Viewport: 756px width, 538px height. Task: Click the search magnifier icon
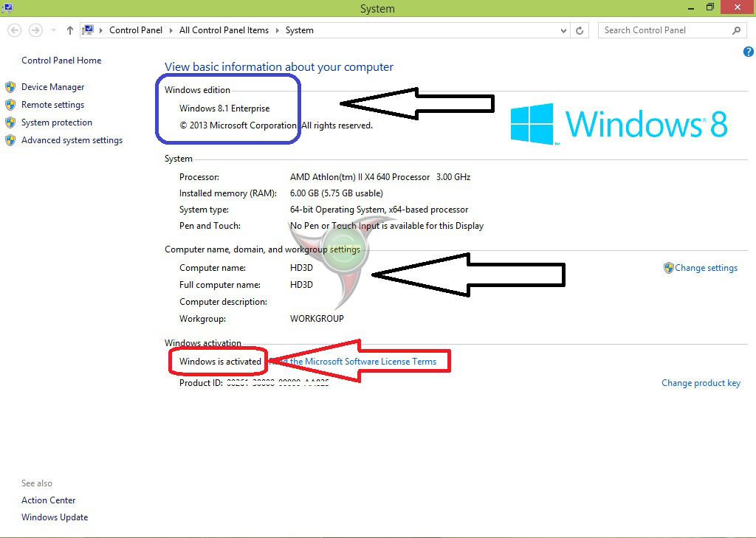click(736, 30)
